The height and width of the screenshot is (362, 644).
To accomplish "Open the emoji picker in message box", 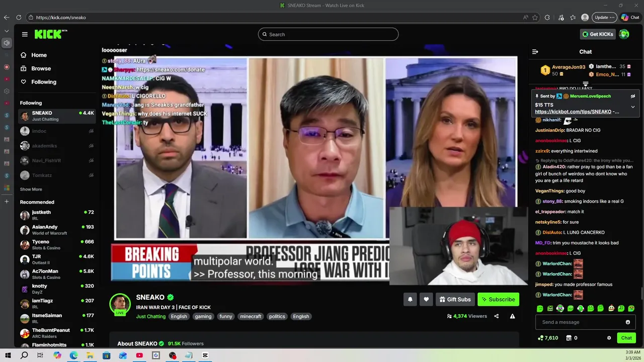I will click(x=628, y=322).
